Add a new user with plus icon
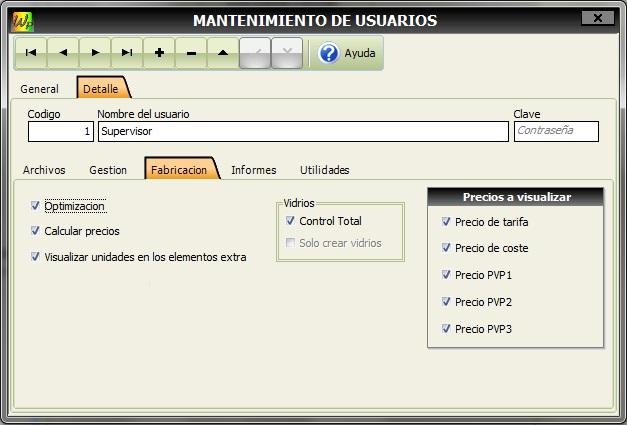The width and height of the screenshot is (627, 425). point(159,53)
